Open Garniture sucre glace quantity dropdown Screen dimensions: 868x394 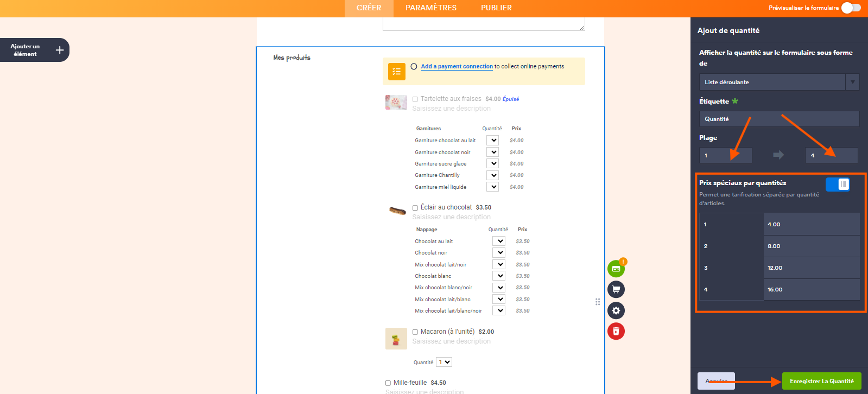(492, 163)
